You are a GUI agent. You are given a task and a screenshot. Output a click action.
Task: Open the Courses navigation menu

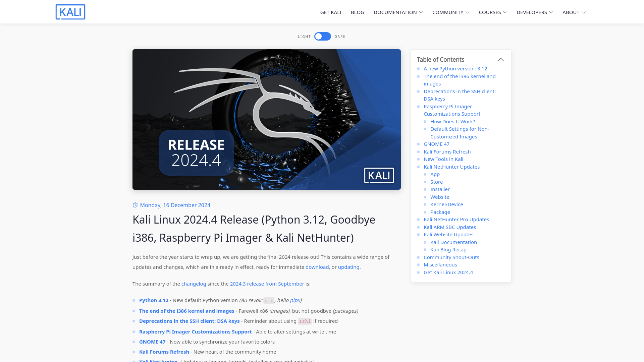(490, 12)
